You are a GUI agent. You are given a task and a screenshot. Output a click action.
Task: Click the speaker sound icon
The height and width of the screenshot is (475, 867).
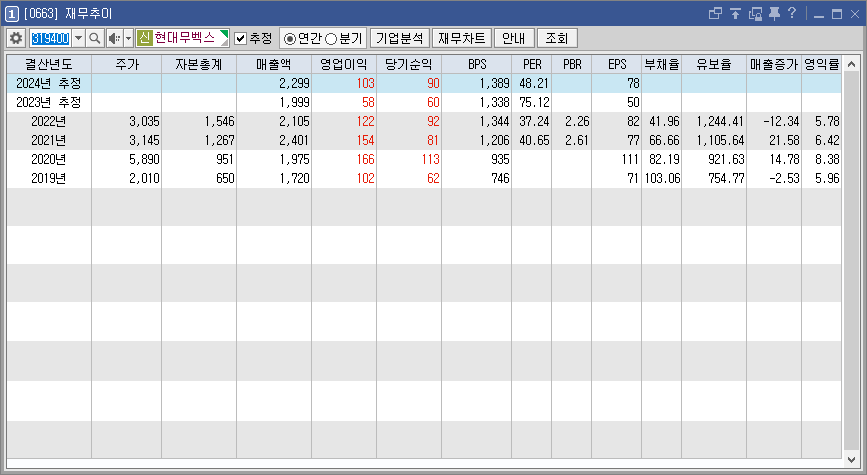114,38
